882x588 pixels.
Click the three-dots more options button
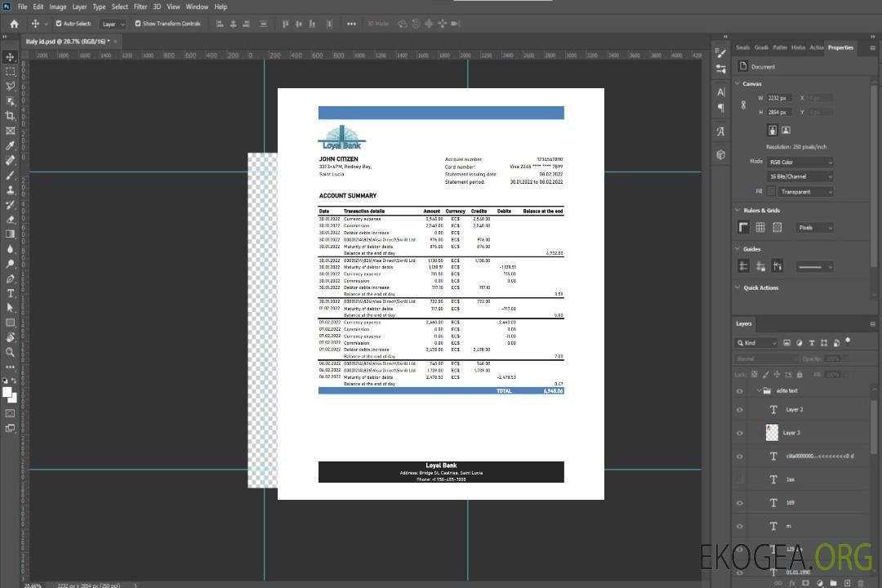(x=11, y=367)
